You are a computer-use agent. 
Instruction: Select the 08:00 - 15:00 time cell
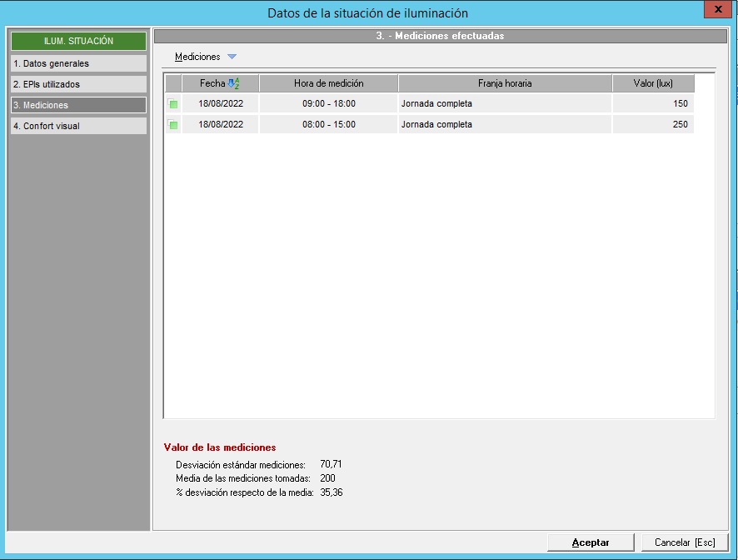[328, 125]
